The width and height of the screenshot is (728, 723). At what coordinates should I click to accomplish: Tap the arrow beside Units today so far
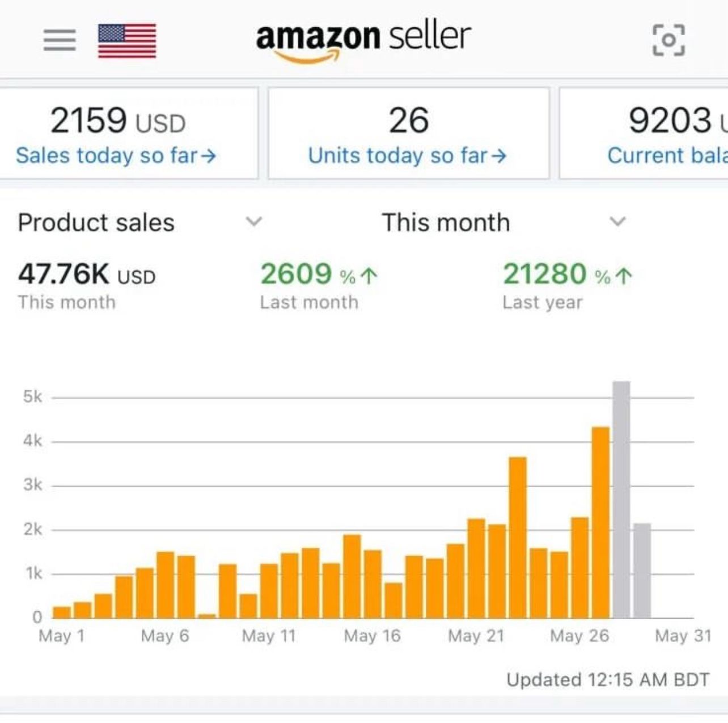pos(499,156)
